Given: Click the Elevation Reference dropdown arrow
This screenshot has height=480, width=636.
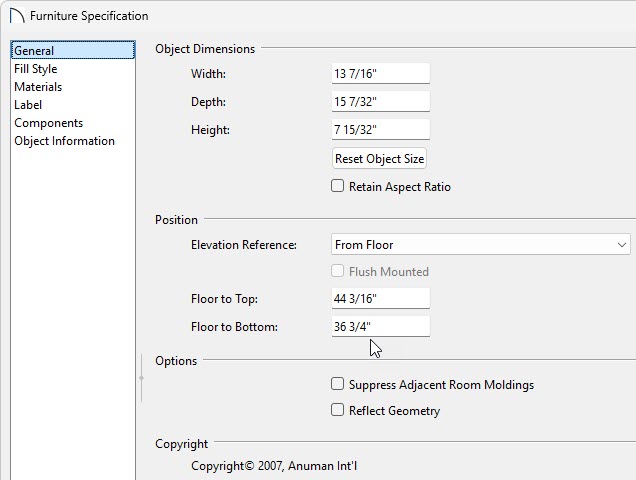Looking at the screenshot, I should (x=621, y=245).
